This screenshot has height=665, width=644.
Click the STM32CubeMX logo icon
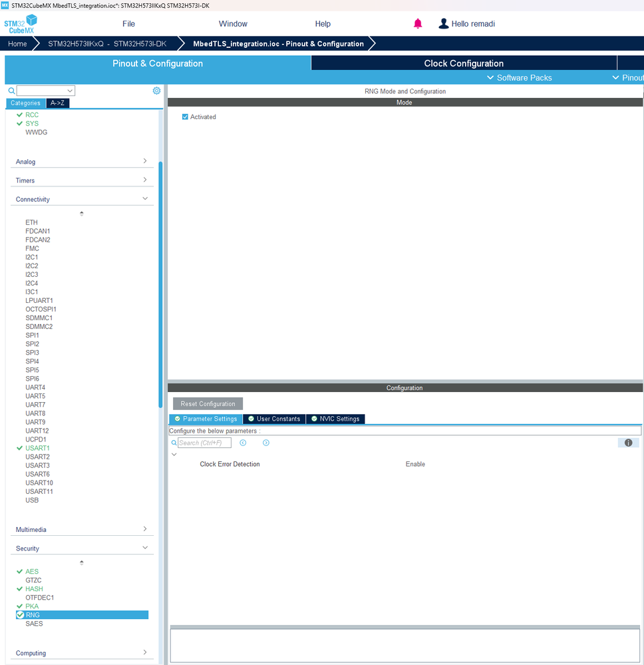(21, 24)
